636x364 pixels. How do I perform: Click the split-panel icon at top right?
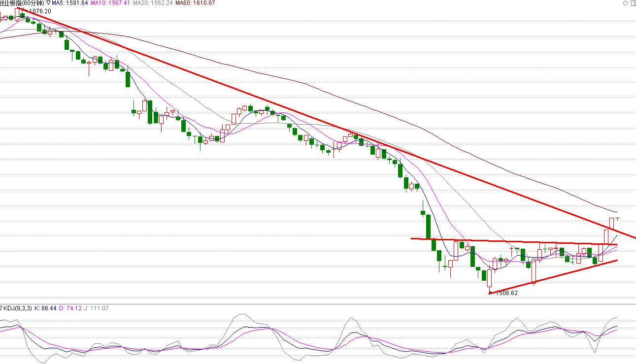(633, 3)
